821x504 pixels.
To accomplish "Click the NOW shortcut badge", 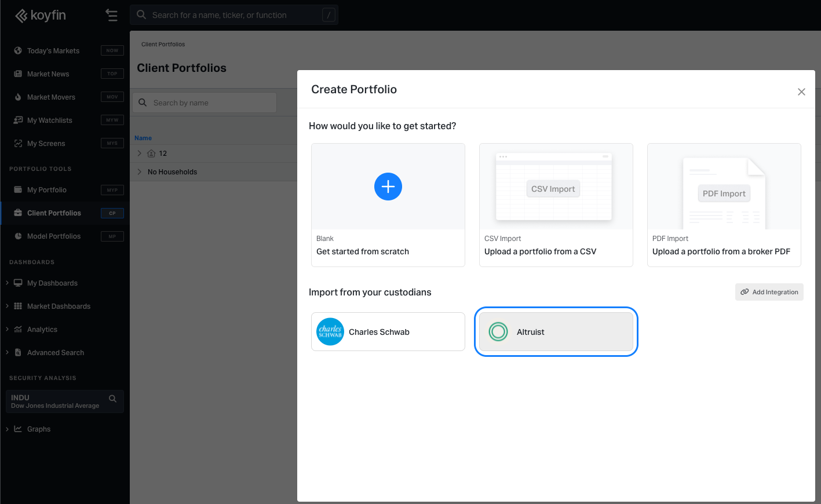I will [112, 50].
